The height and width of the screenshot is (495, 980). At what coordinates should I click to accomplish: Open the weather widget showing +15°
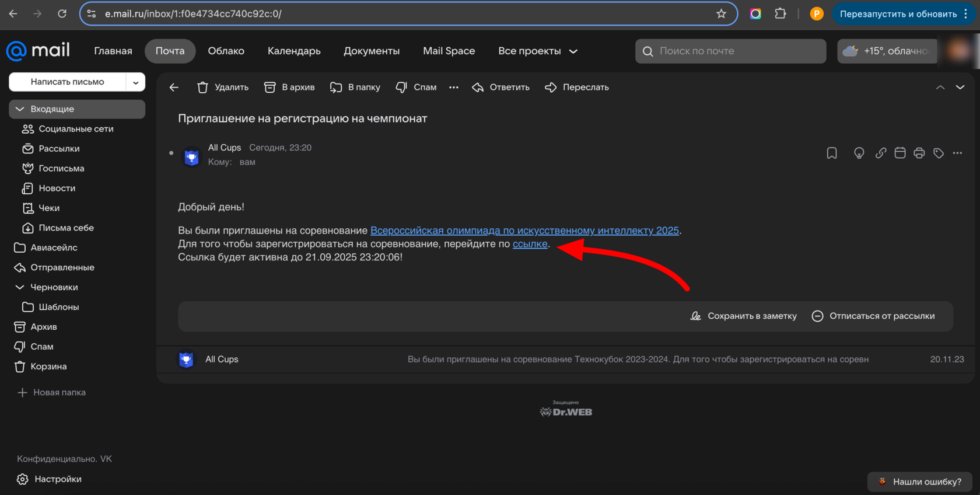tap(887, 51)
